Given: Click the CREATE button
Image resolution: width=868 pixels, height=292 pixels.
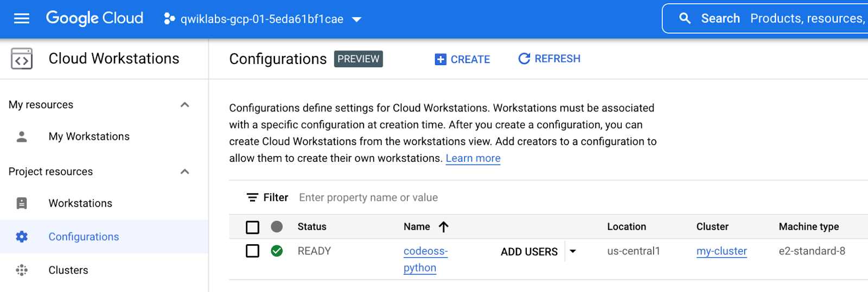Looking at the screenshot, I should (463, 59).
